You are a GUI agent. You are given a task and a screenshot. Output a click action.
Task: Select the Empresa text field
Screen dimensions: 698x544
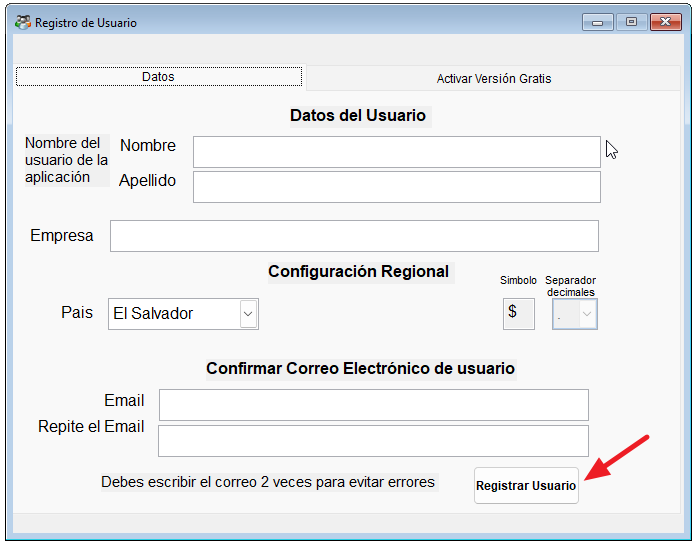pos(354,236)
